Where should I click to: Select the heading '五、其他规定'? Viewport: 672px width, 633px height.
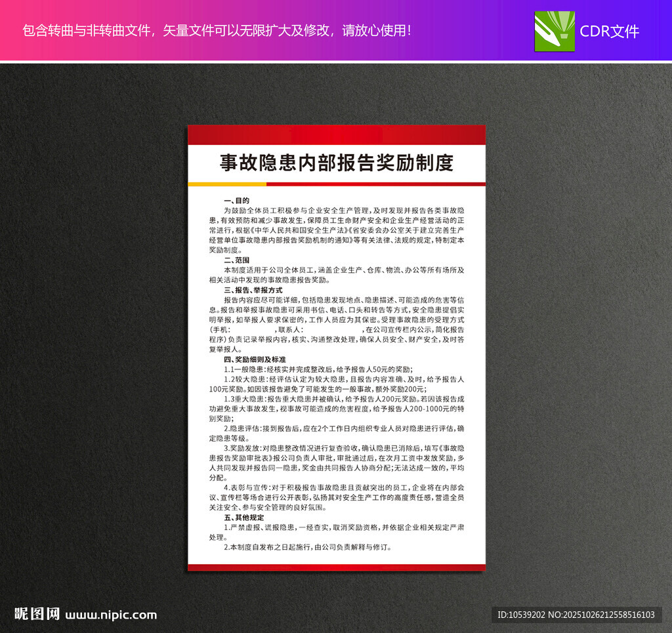[x=244, y=518]
